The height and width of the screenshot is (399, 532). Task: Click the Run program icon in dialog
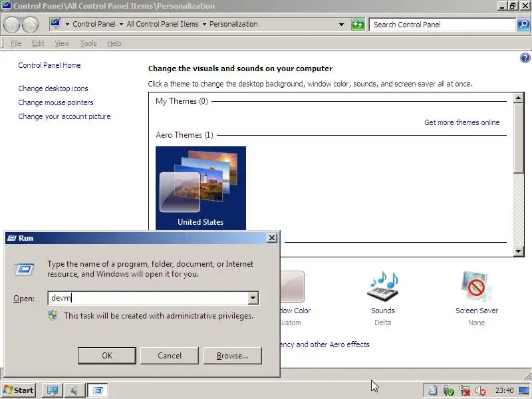point(24,269)
